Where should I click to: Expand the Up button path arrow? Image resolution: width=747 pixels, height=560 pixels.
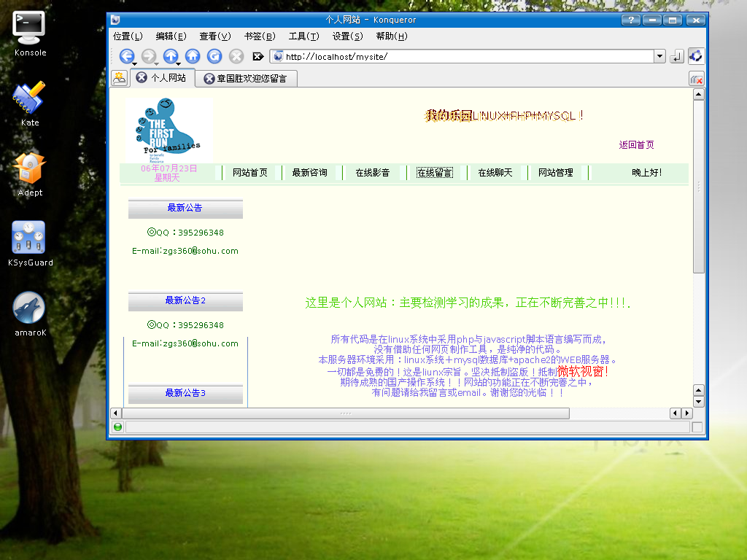click(x=179, y=64)
